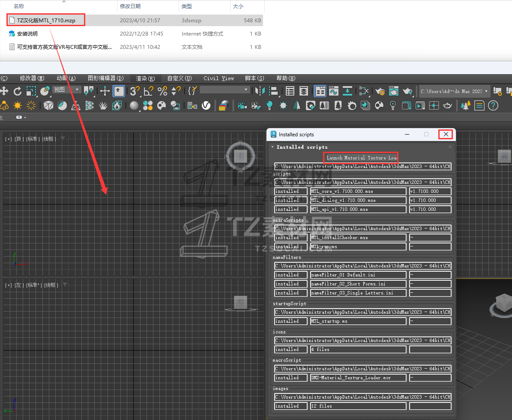Open the [线框] shading menu in top viewport
This screenshot has width=512, height=420.
[x=49, y=139]
